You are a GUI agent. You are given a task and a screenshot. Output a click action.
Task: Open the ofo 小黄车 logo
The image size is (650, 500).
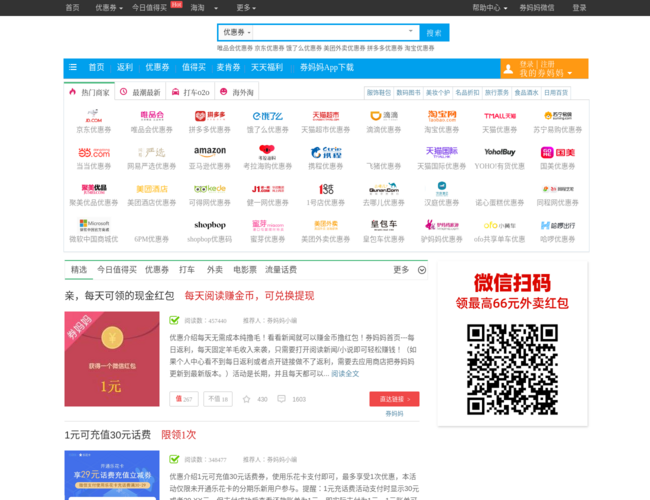click(500, 225)
